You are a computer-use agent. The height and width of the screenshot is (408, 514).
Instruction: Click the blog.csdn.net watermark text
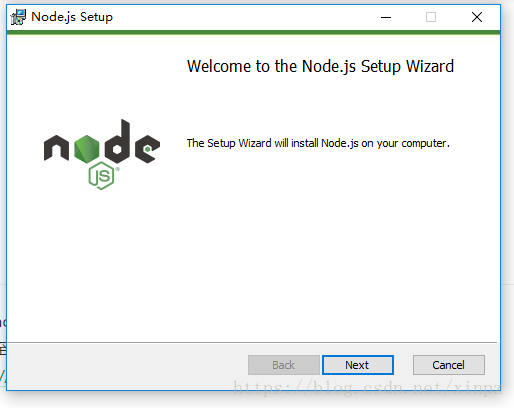(x=367, y=388)
